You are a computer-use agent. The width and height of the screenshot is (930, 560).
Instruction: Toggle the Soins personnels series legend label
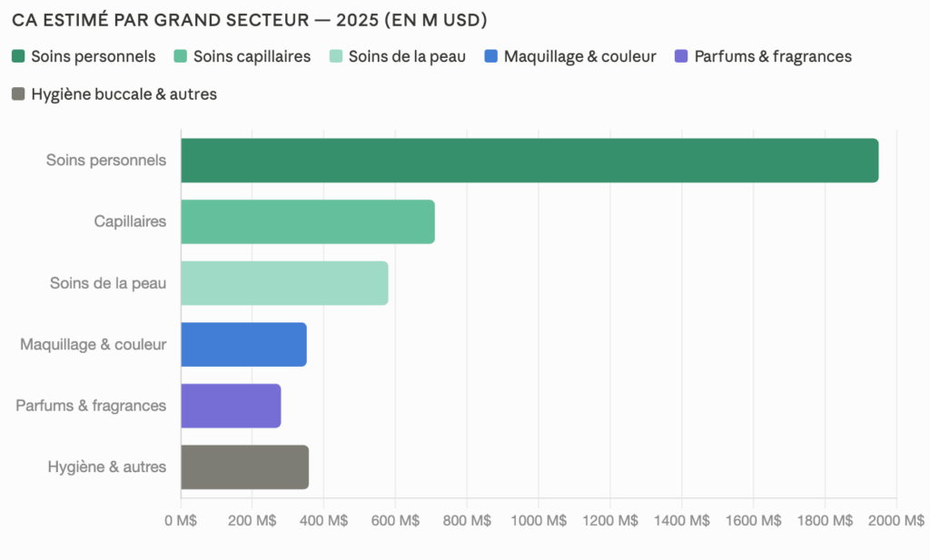coord(93,56)
